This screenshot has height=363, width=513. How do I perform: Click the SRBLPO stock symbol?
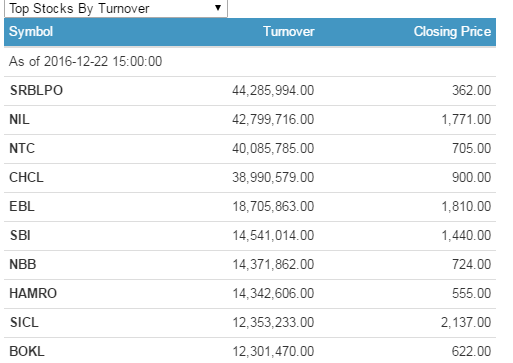coord(36,90)
